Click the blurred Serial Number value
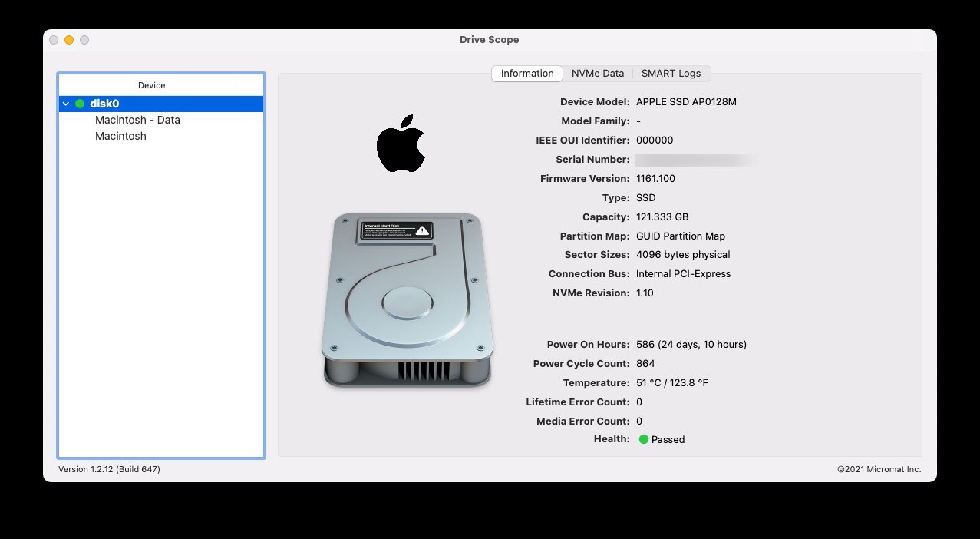Screen dimensions: 980x539 tap(697, 160)
